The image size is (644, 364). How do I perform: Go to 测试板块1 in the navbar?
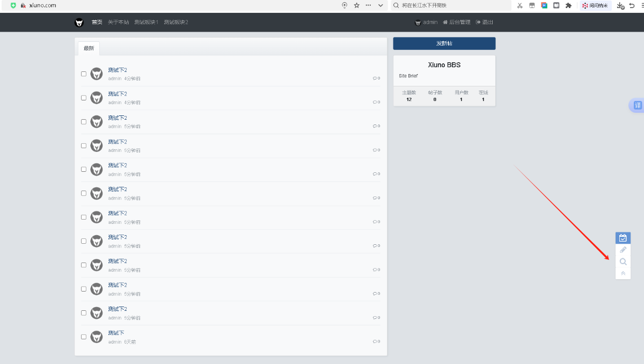click(146, 23)
